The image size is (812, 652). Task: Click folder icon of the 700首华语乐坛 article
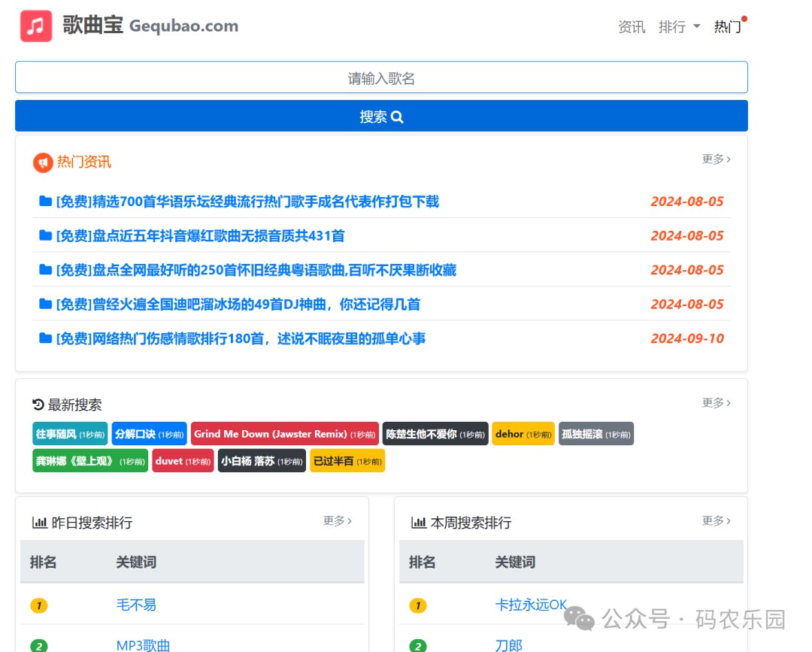click(46, 201)
